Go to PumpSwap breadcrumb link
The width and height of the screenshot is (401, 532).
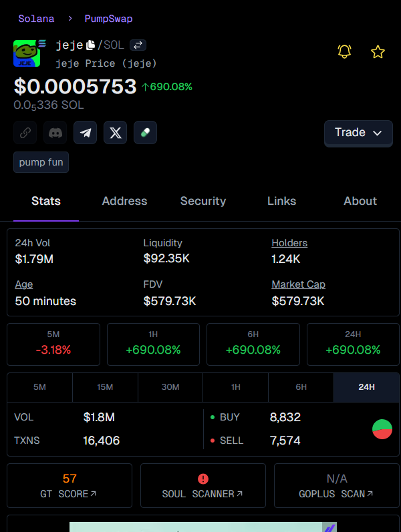click(x=108, y=19)
